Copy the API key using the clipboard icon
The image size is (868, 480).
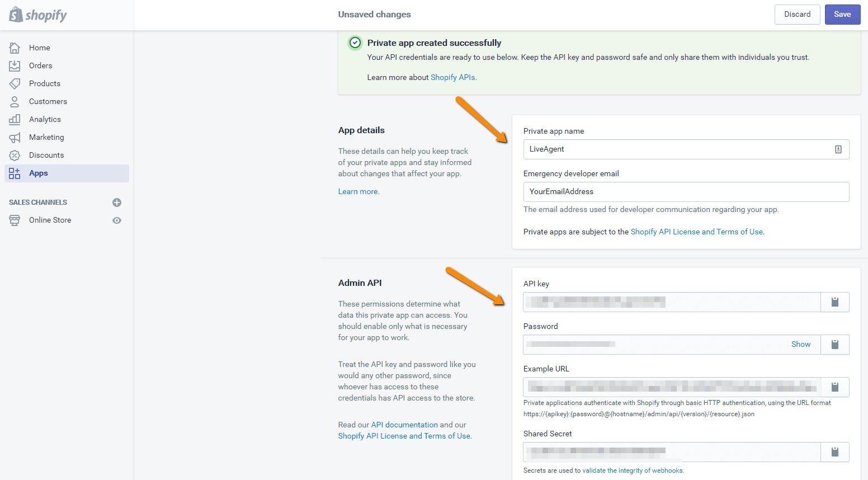pyautogui.click(x=834, y=302)
